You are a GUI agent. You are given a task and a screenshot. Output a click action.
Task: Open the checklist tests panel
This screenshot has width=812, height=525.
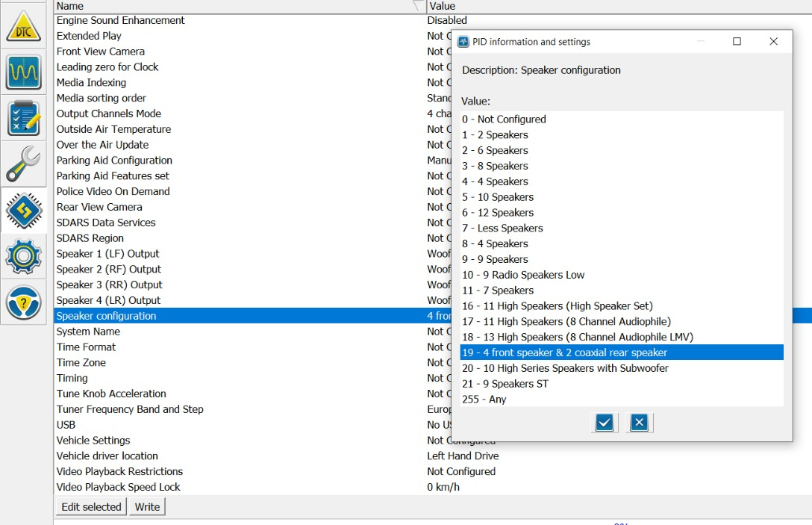pyautogui.click(x=23, y=118)
